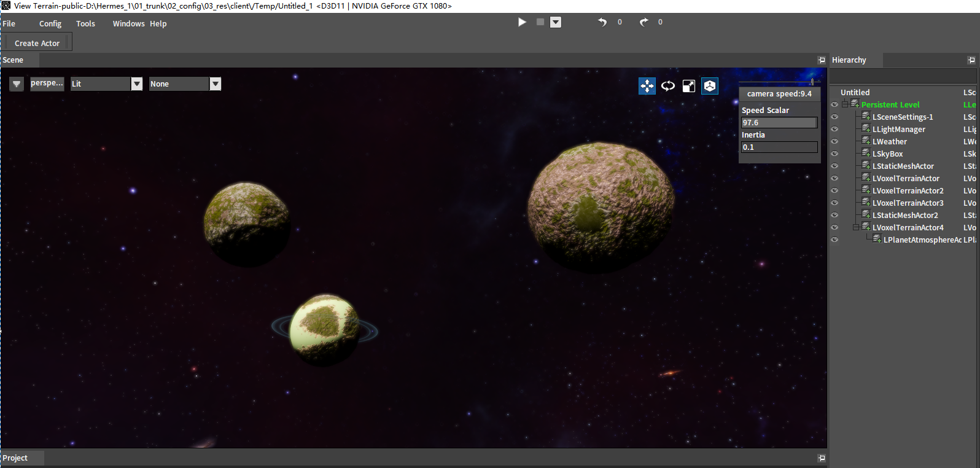Screen dimensions: 980x468
Task: Click the Create Actor button
Action: point(37,44)
